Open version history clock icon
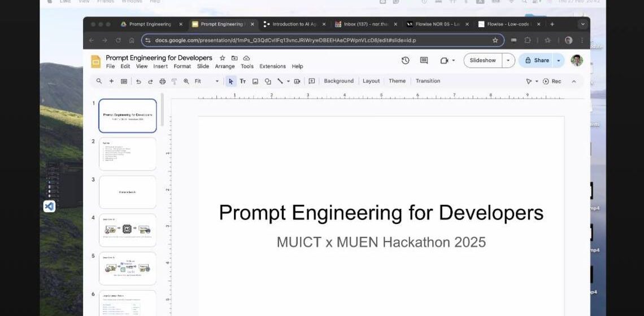The height and width of the screenshot is (316, 644). click(x=405, y=60)
